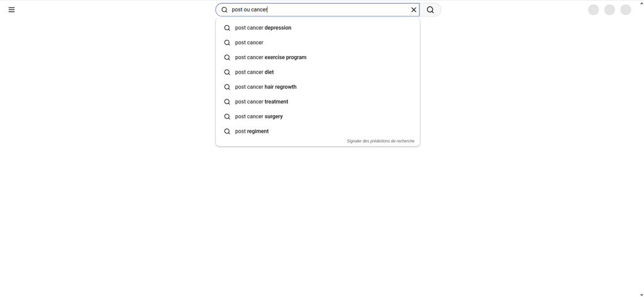
Task: Choose post cancer exercise program suggestion
Action: click(x=270, y=57)
